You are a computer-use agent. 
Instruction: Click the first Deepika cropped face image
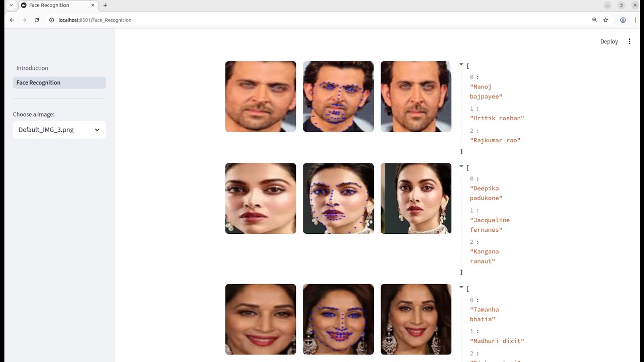[261, 198]
